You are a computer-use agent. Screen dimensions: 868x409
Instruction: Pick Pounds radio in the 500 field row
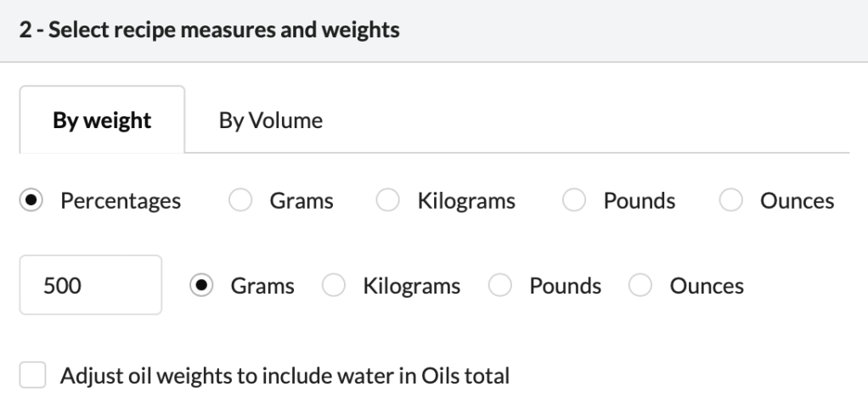click(x=501, y=286)
